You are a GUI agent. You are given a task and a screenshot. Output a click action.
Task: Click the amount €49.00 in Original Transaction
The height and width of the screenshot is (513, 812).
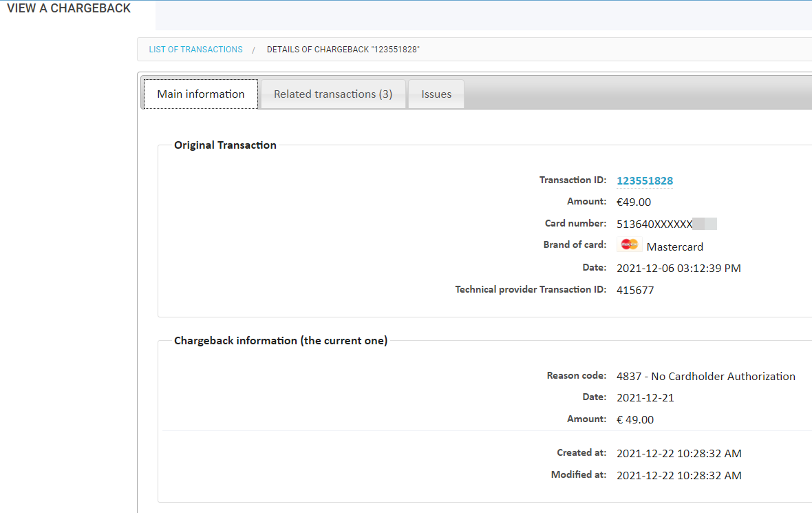[633, 202]
